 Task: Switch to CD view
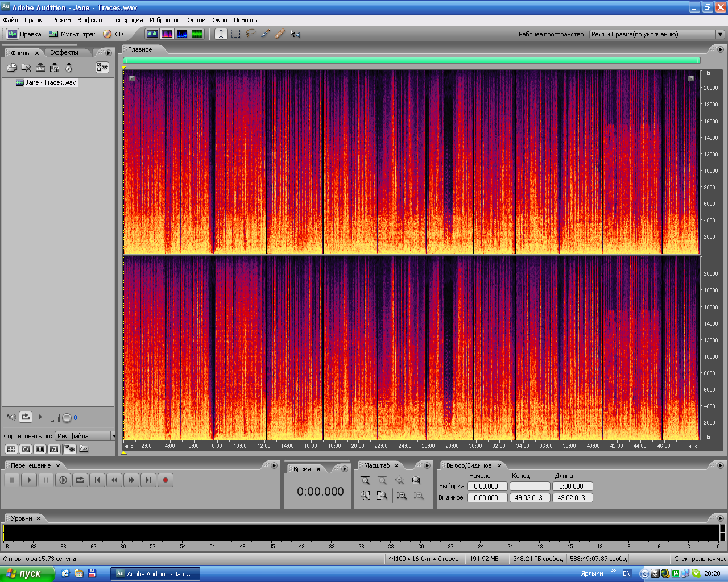tap(113, 34)
